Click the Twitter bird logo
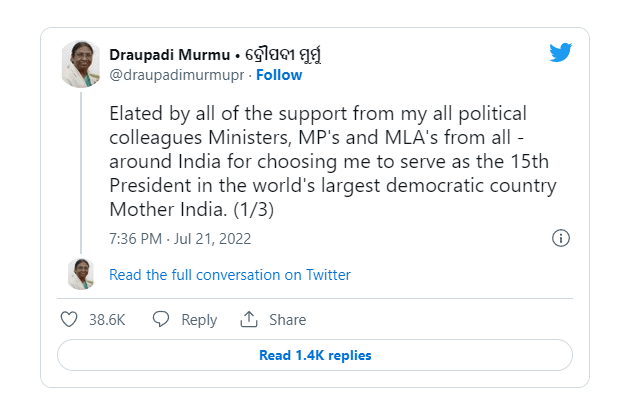This screenshot has height=410, width=641. (560, 53)
